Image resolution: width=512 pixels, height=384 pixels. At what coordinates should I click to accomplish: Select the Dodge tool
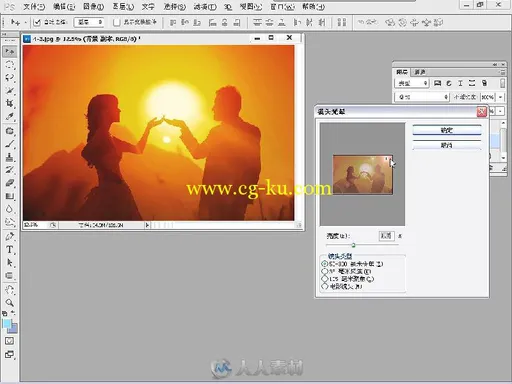(x=9, y=222)
